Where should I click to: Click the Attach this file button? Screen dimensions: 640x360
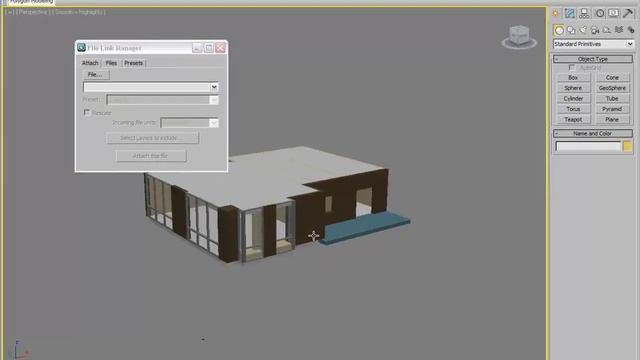click(x=151, y=156)
